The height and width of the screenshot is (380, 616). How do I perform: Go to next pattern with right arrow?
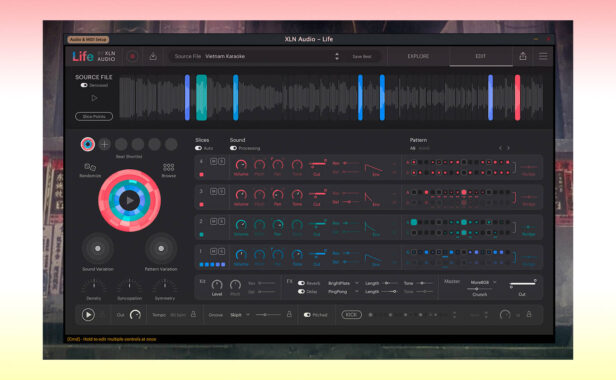508,148
